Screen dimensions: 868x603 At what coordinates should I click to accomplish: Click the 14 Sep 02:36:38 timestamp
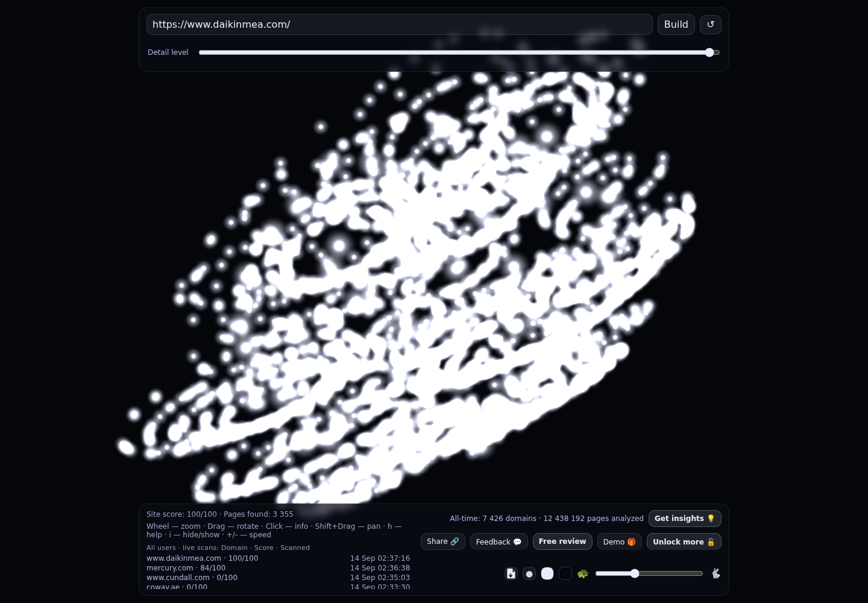point(380,568)
